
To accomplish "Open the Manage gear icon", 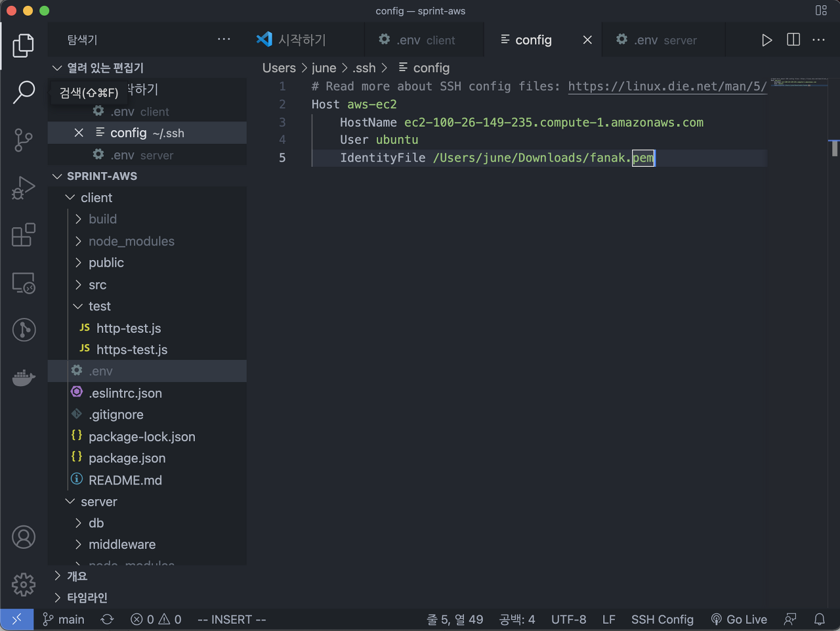I will point(24,584).
